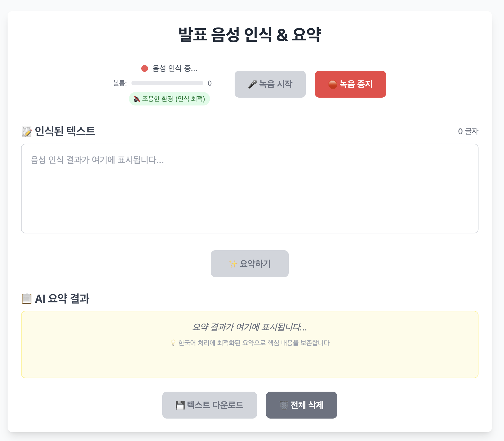This screenshot has width=504, height=441.
Task: Click the lightbulb icon in the summary hint
Action: 173,343
